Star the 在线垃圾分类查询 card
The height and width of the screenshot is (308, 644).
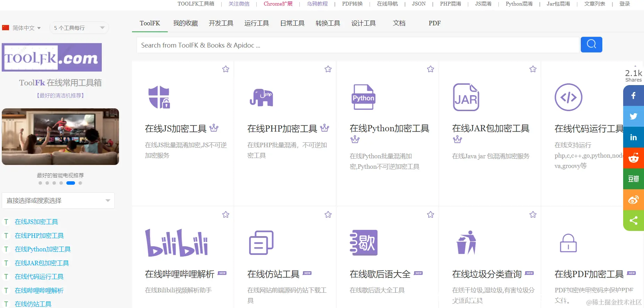[533, 215]
